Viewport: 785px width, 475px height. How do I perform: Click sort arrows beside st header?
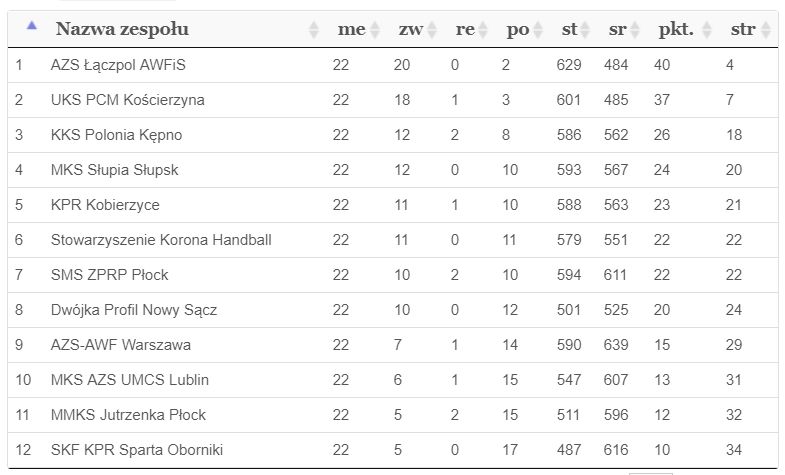(585, 30)
